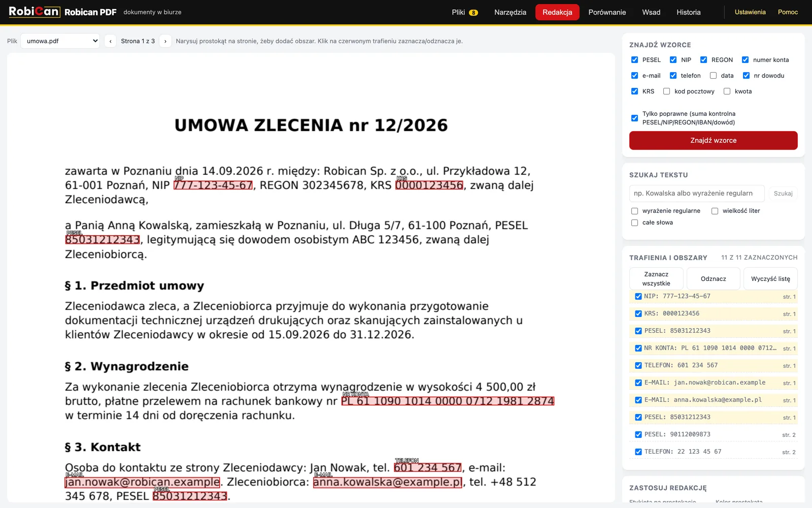
Task: Click the Znajdź wzorce button
Action: (x=713, y=140)
